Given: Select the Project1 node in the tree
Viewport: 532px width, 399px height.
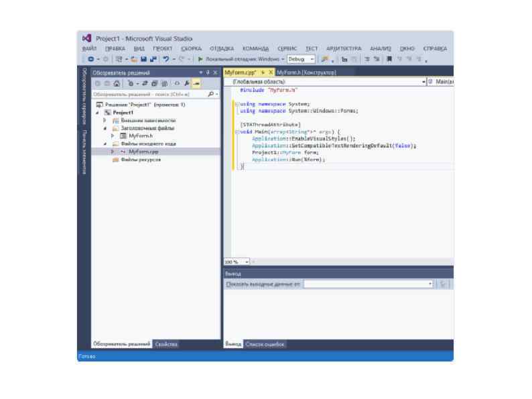Looking at the screenshot, I should tap(123, 113).
